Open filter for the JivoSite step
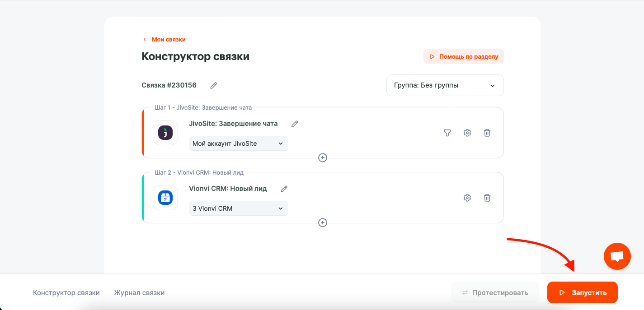 [x=447, y=133]
